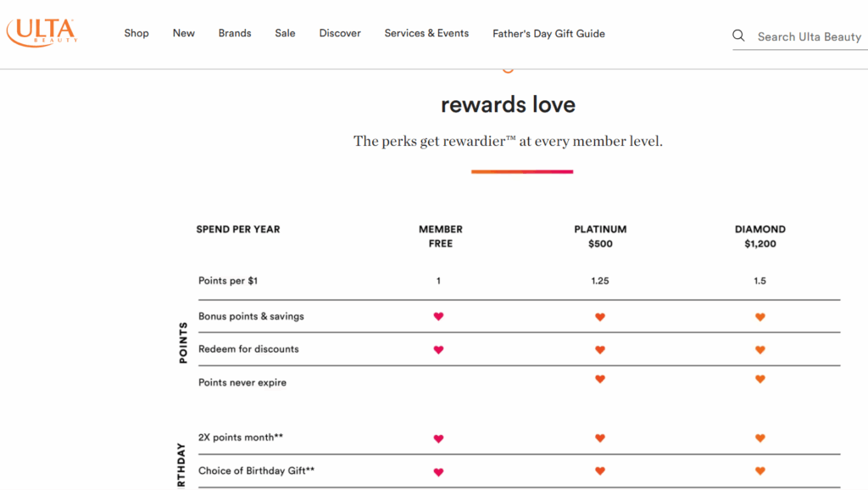Click the pink heart for Bonus points & savings
This screenshot has height=490, width=868.
[x=438, y=316]
